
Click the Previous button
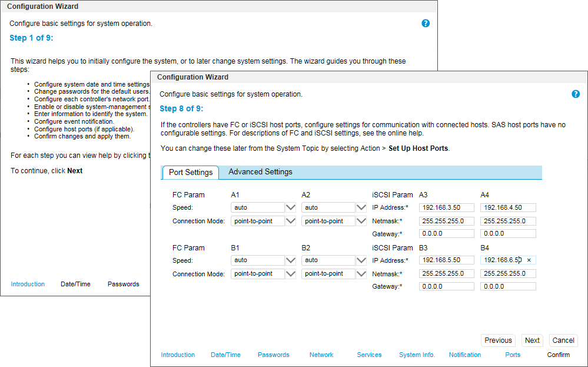pos(498,340)
